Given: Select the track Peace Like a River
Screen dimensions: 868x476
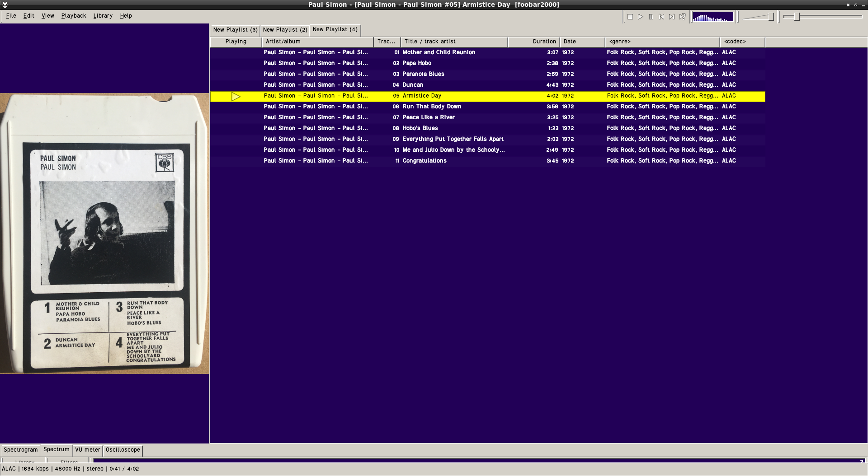Looking at the screenshot, I should [488, 117].
